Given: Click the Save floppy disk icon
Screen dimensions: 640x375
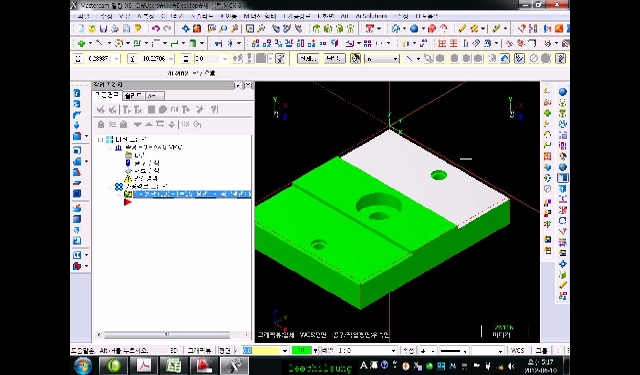Looking at the screenshot, I should 104,29.
